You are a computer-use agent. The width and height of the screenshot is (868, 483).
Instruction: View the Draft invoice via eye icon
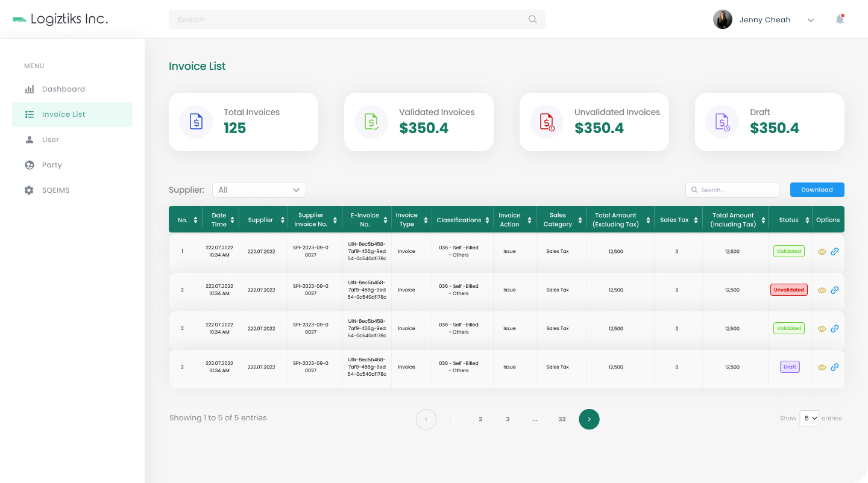click(x=822, y=367)
